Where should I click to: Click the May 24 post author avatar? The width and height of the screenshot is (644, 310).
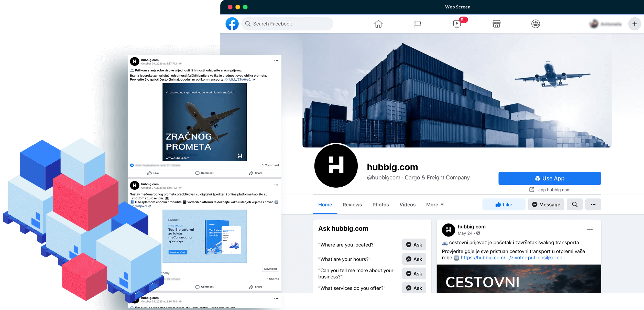pos(448,230)
